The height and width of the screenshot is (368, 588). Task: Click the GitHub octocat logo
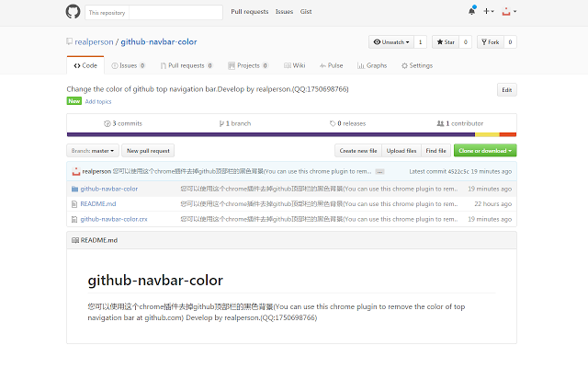tap(73, 12)
